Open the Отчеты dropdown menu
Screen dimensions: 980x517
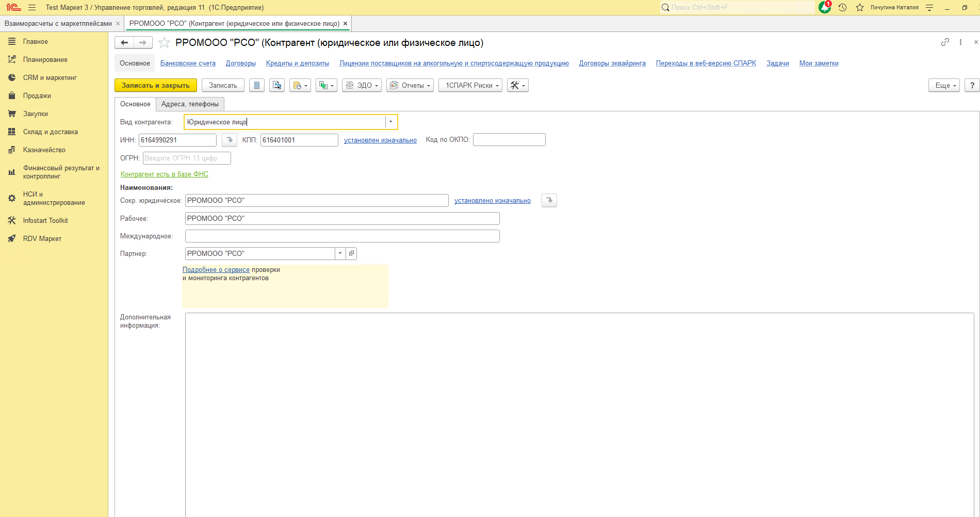(410, 86)
